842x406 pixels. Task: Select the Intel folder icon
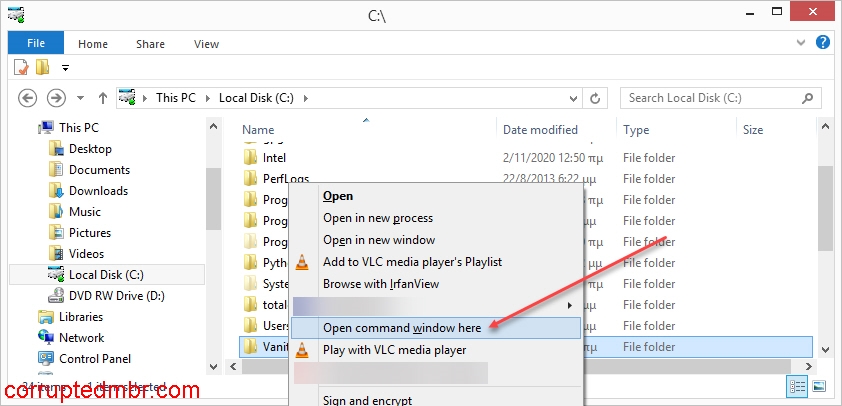tap(250, 158)
